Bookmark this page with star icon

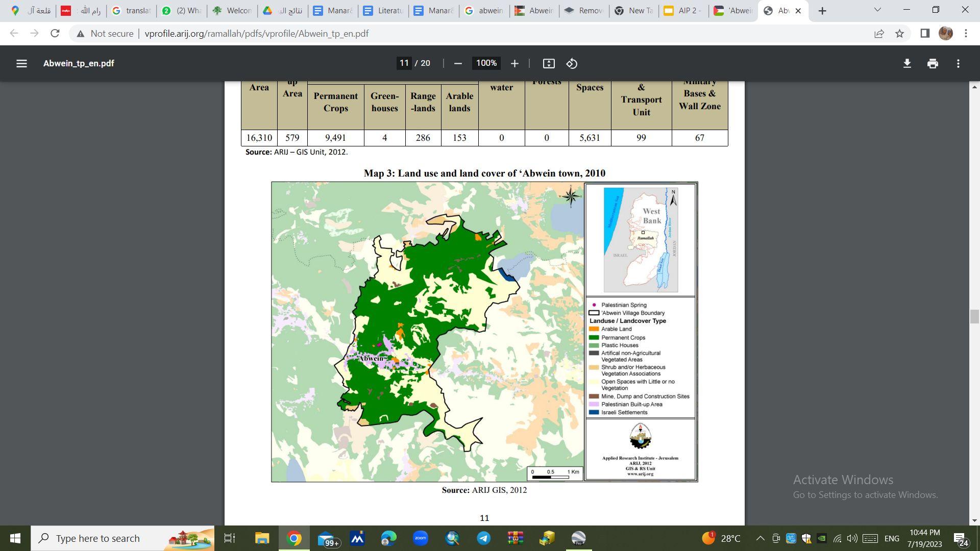coord(899,34)
